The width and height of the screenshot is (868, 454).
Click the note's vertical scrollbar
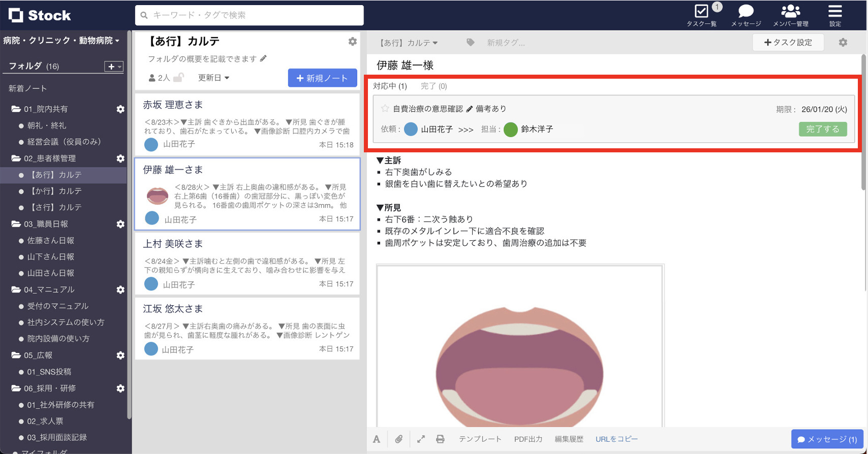pos(863,122)
